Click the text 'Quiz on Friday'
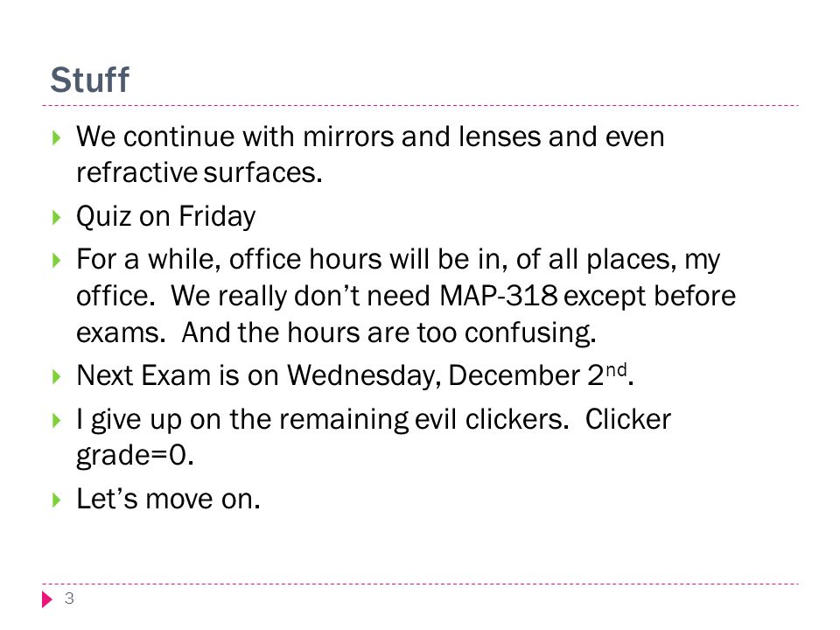The height and width of the screenshot is (630, 840). point(165,217)
